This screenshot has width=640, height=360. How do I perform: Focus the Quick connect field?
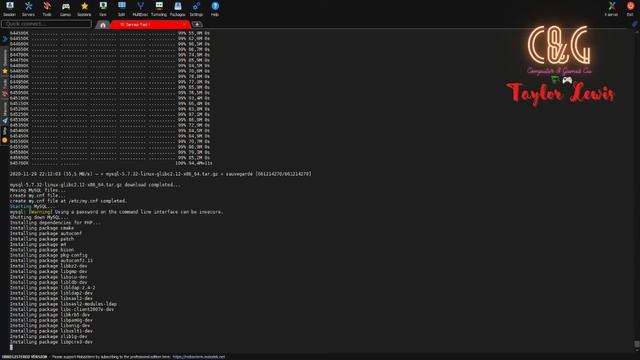tap(46, 24)
